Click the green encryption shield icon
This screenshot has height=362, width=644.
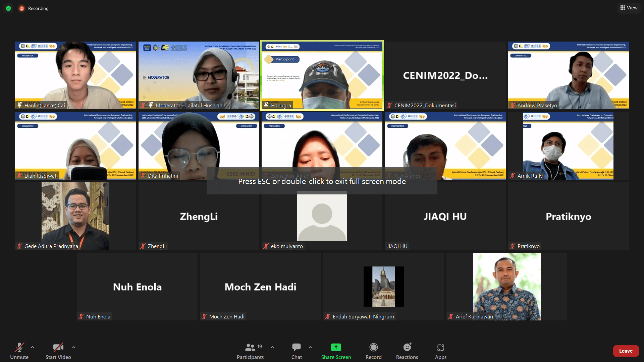pos(8,8)
